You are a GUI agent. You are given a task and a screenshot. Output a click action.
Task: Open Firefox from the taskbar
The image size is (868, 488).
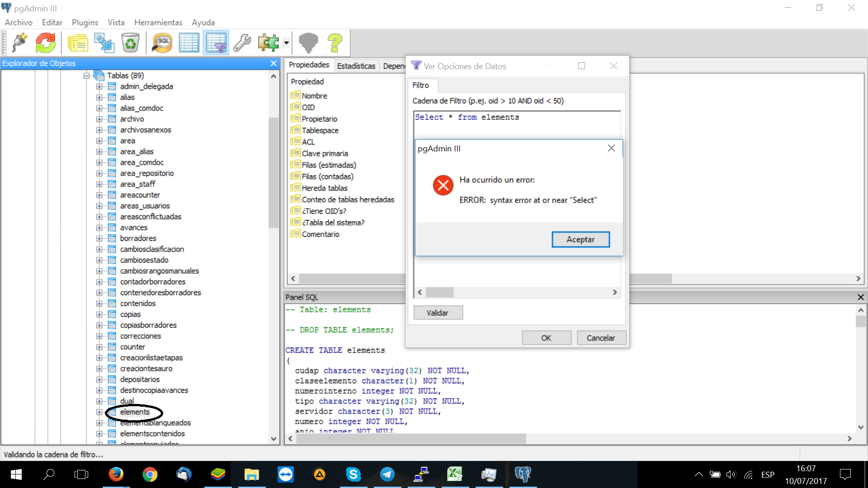[x=116, y=474]
